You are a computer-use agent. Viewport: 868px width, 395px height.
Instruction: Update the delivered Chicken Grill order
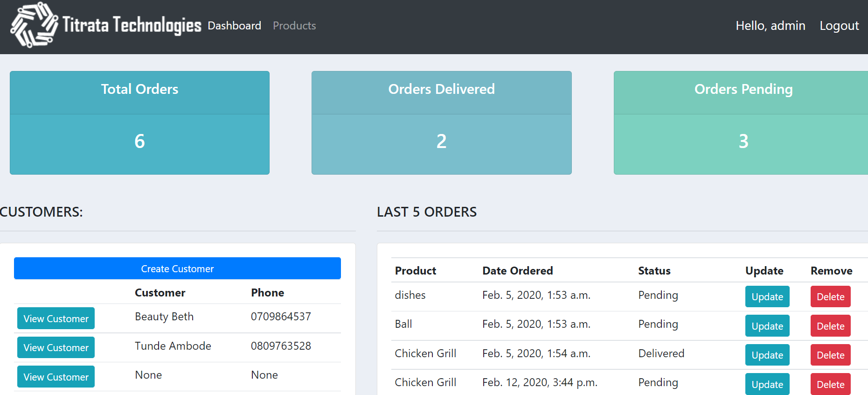pyautogui.click(x=767, y=355)
